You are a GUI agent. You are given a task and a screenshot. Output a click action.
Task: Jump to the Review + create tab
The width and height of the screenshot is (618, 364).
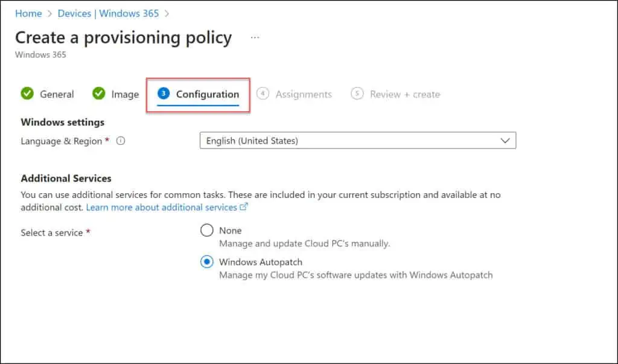[x=395, y=94]
